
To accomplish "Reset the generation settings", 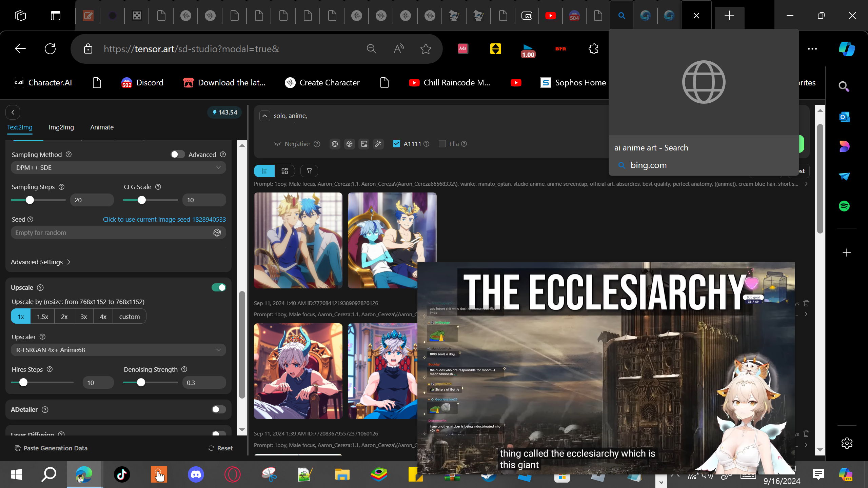I will pos(220,448).
